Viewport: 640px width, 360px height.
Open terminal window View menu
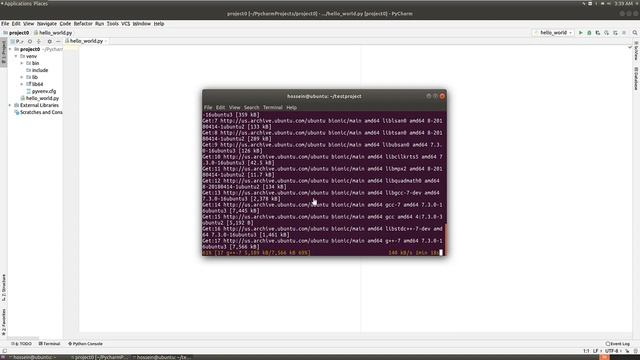(234, 107)
